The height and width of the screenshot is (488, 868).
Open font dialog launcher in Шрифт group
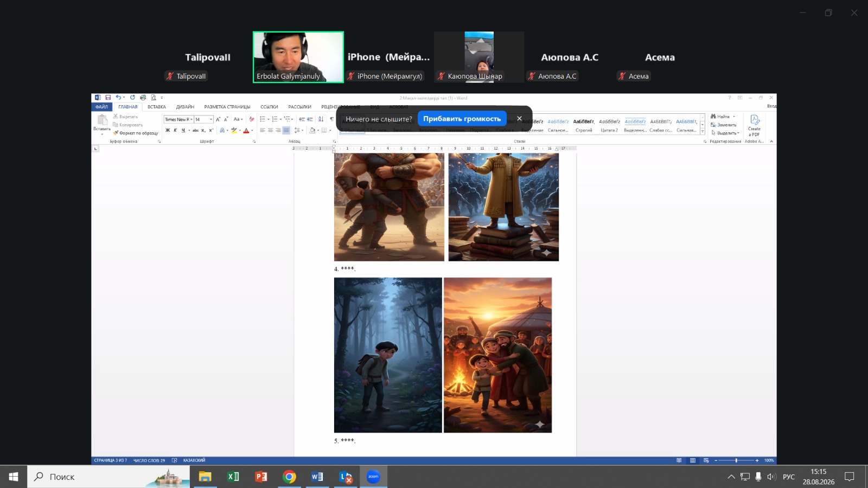point(254,142)
